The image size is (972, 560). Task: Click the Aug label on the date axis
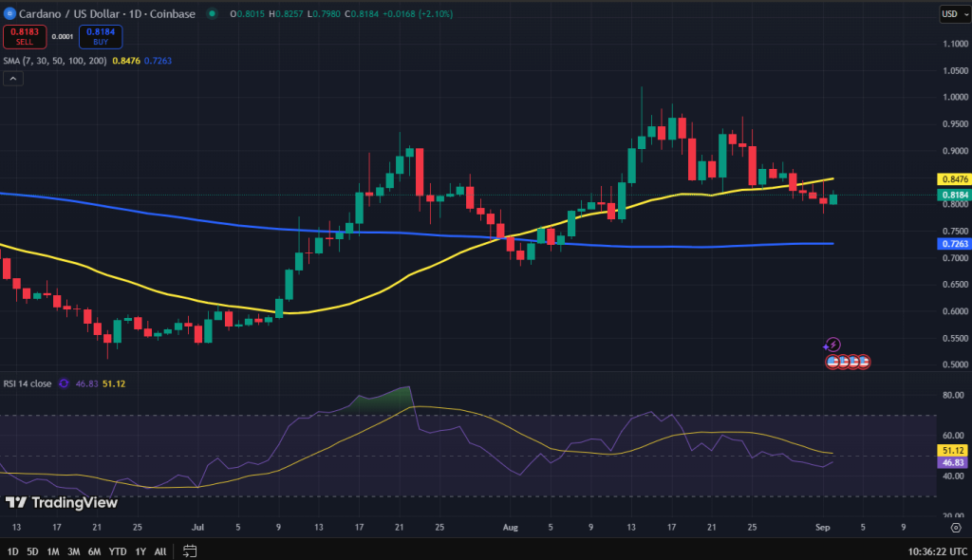(510, 527)
